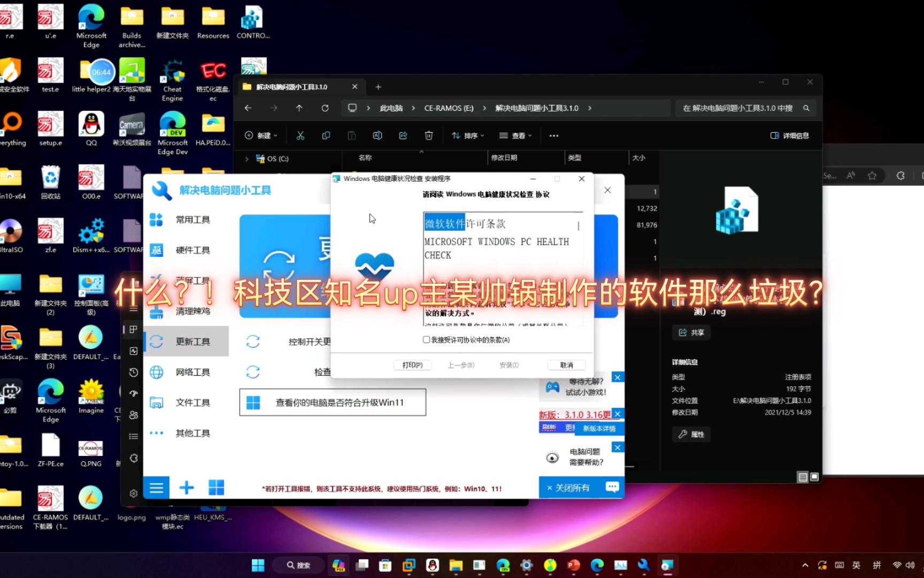Expand the chevron after 解决电脑问题小工具3.1.0 breadcrumb

pos(590,108)
